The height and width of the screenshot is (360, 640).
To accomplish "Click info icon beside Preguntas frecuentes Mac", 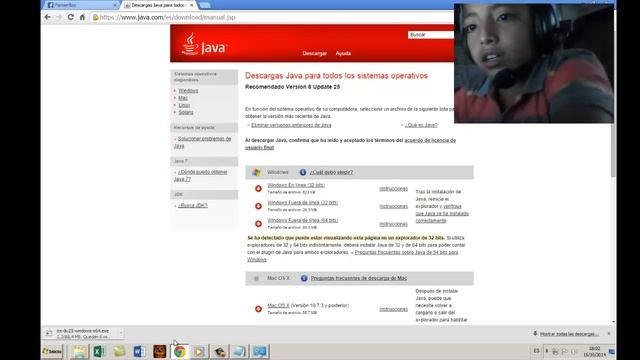I will coord(304,278).
